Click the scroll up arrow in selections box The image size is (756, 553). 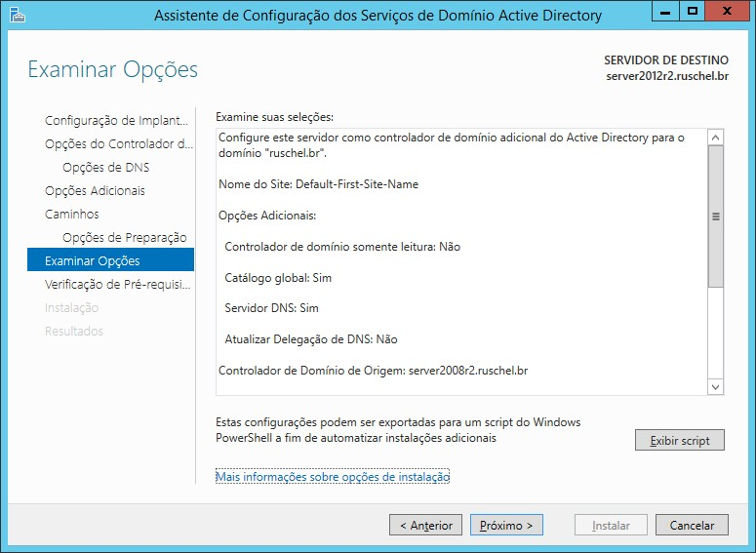tap(715, 138)
